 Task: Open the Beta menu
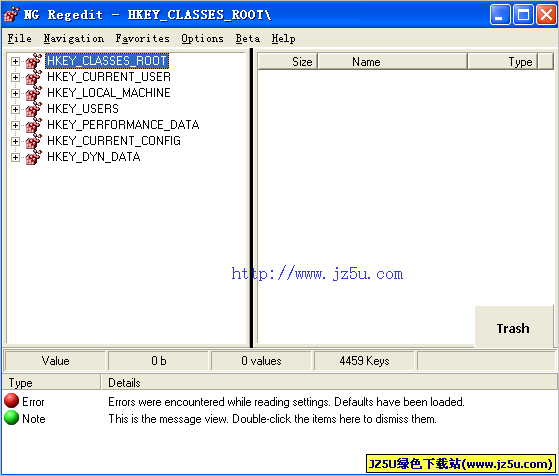247,39
